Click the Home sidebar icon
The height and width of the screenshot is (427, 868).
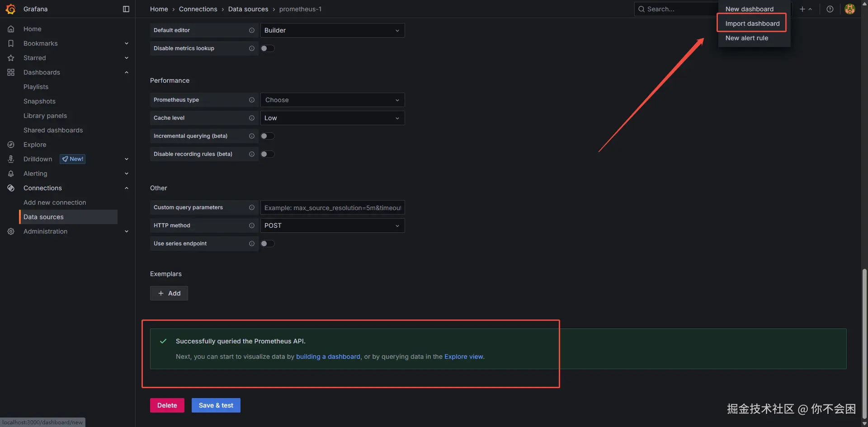click(x=11, y=29)
